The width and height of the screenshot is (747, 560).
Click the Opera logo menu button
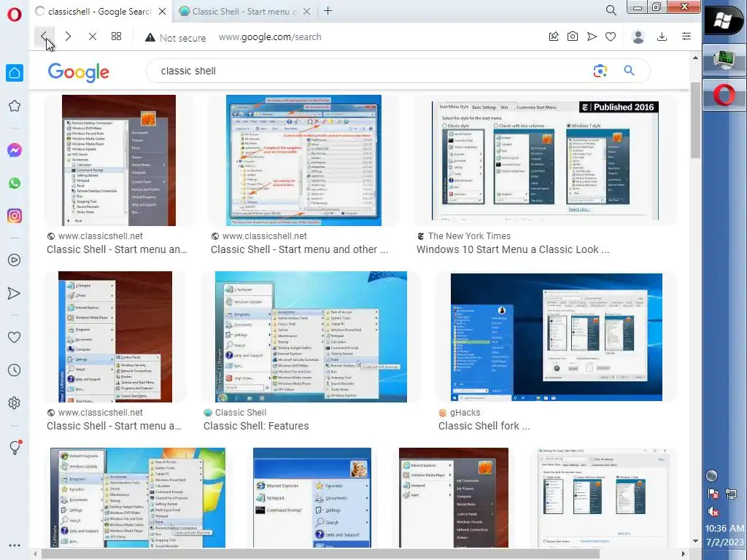coord(15,14)
